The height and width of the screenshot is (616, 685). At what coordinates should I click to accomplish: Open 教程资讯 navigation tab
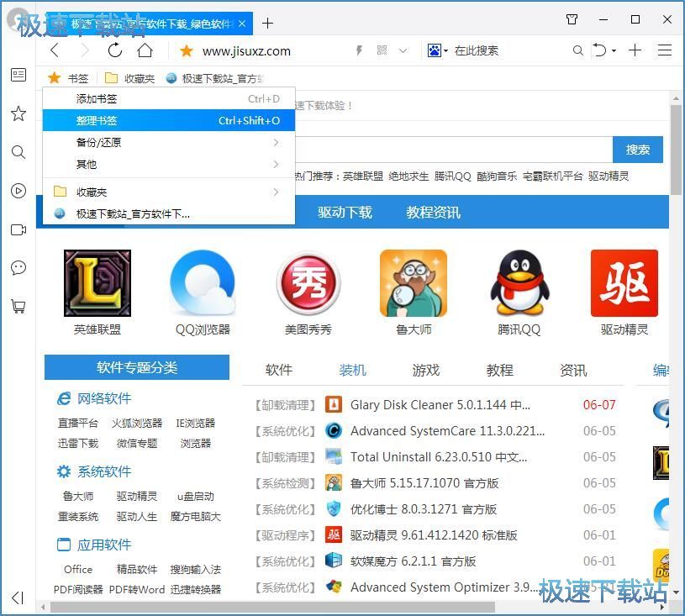point(433,213)
